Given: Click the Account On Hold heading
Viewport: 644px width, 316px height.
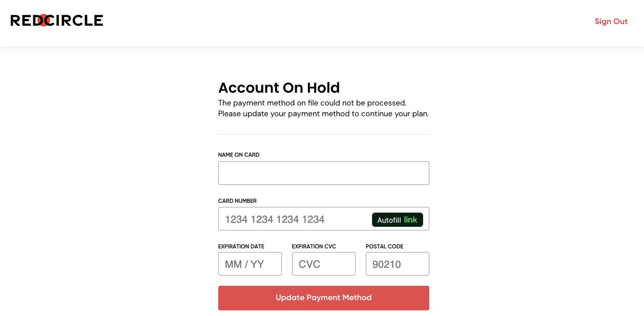Looking at the screenshot, I should click(x=279, y=88).
